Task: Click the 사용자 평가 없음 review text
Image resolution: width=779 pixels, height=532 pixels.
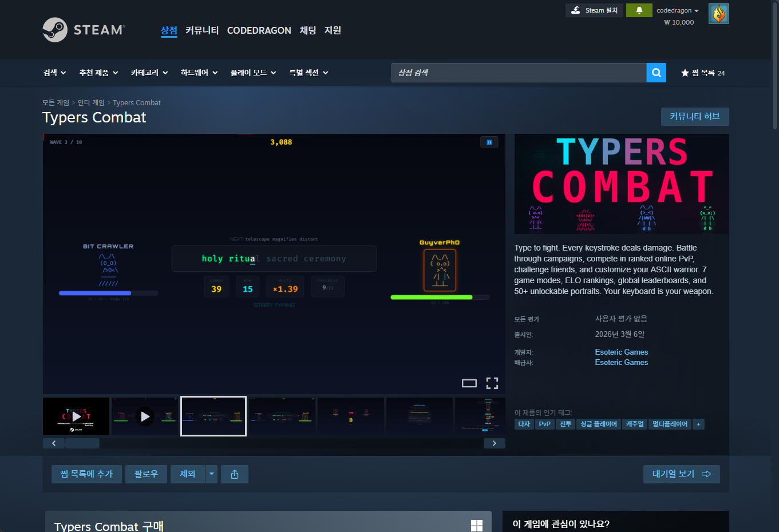Action: 621,319
